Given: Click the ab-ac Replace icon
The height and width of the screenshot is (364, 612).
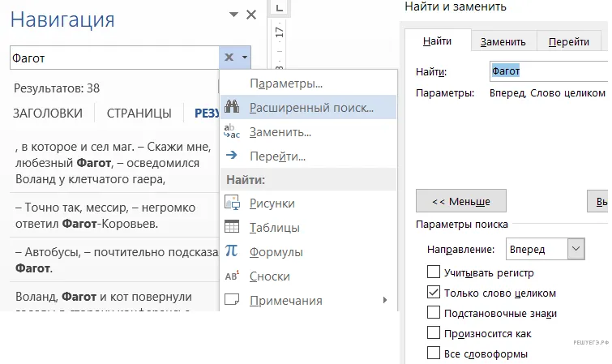Looking at the screenshot, I should point(232,131).
